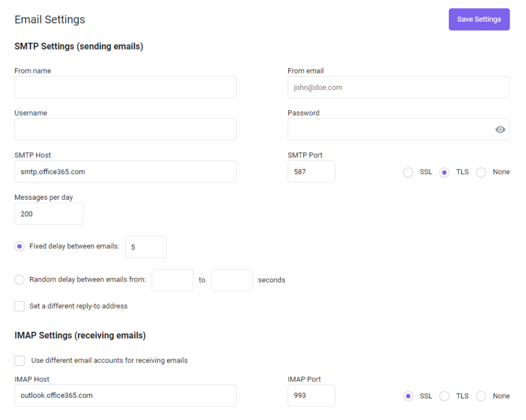This screenshot has height=420, width=526.
Task: Choose None for IMAP encryption
Action: 481,396
